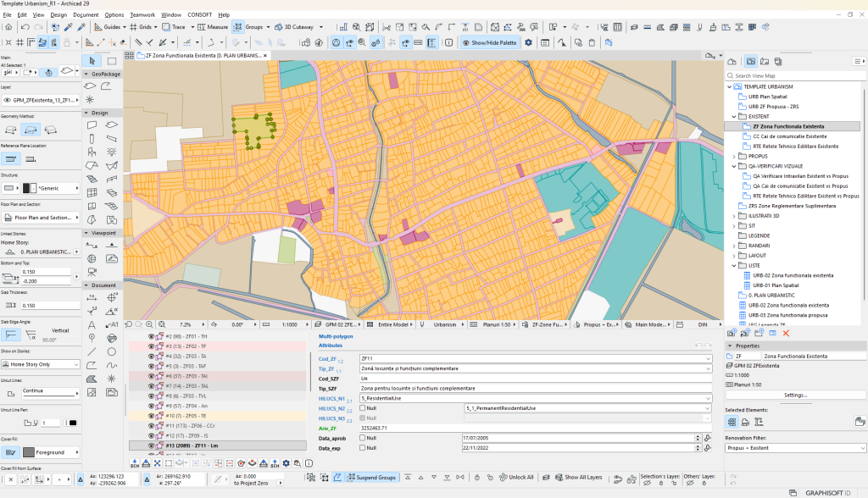Toggle Null checkbox for HILUCS_N2
The image size is (868, 498).
[363, 408]
